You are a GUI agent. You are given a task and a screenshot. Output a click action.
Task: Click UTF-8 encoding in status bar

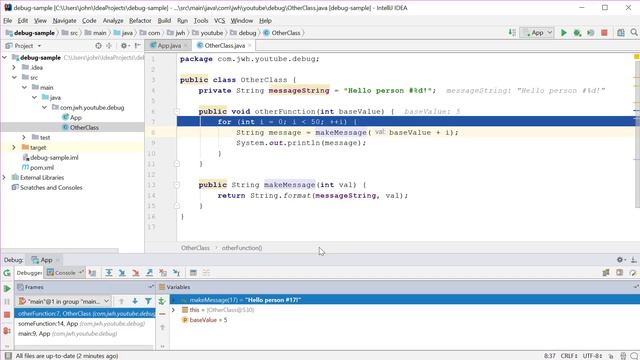592,356
